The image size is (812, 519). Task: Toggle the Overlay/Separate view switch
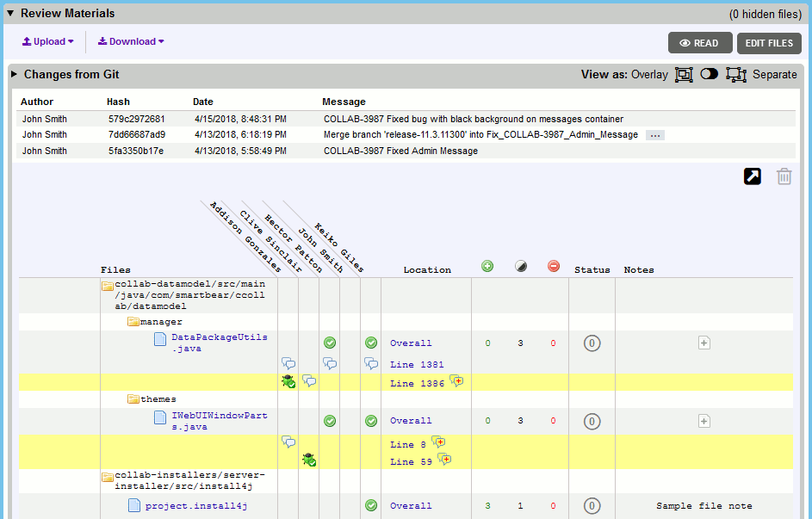[709, 75]
